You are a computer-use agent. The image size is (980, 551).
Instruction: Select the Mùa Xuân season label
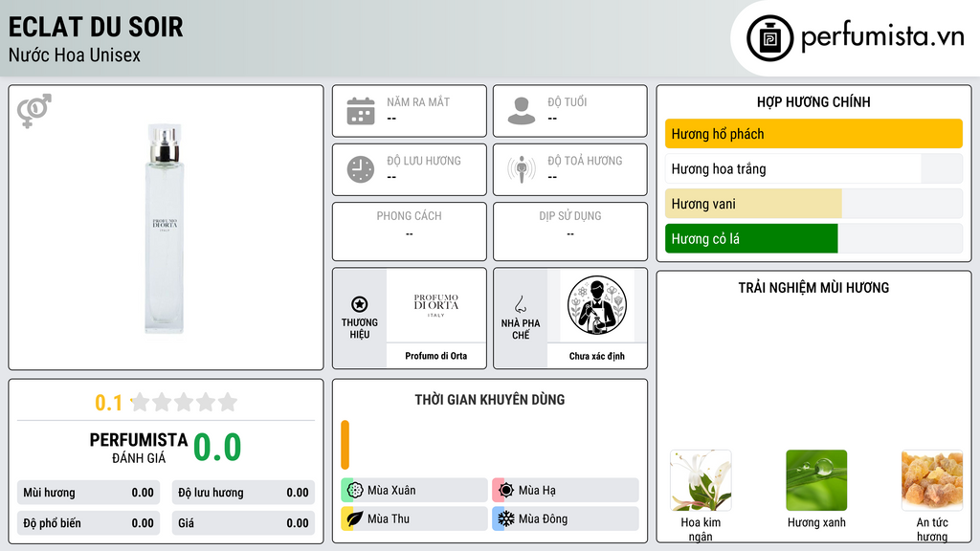(391, 491)
